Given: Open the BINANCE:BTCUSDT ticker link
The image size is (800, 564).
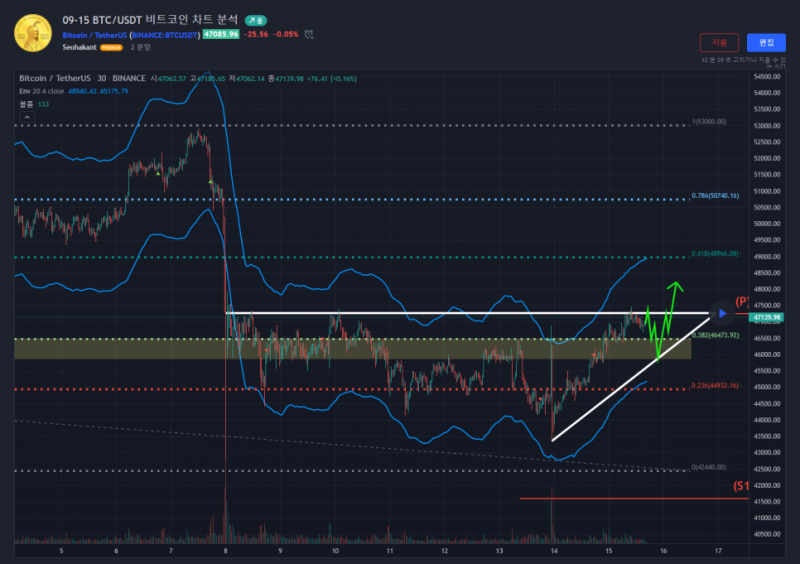Looking at the screenshot, I should coord(166,34).
